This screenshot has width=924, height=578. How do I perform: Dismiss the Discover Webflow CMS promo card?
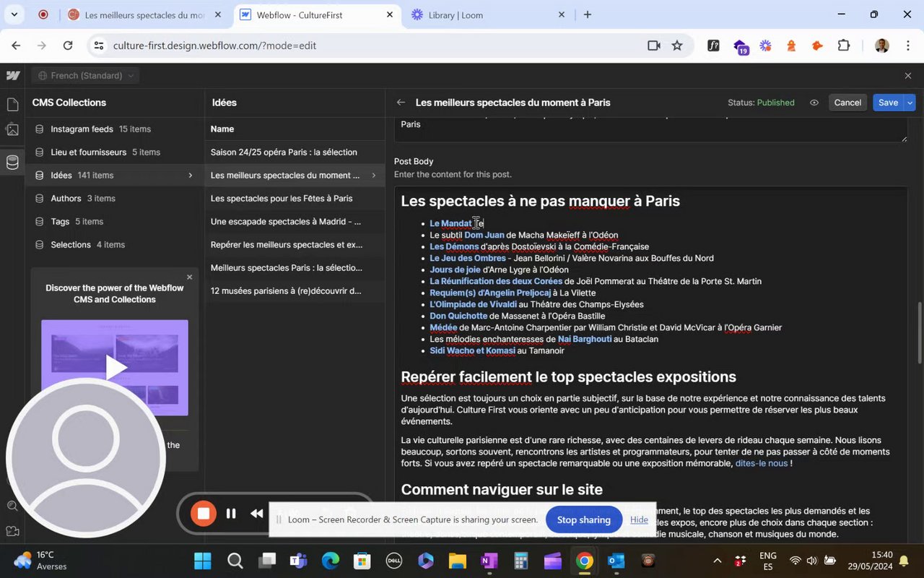(190, 277)
